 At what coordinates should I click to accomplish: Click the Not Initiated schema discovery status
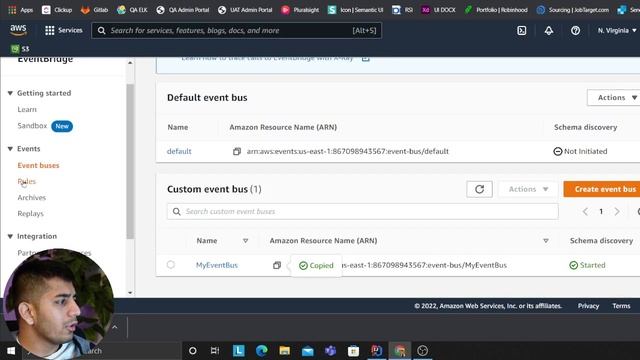tap(580, 151)
